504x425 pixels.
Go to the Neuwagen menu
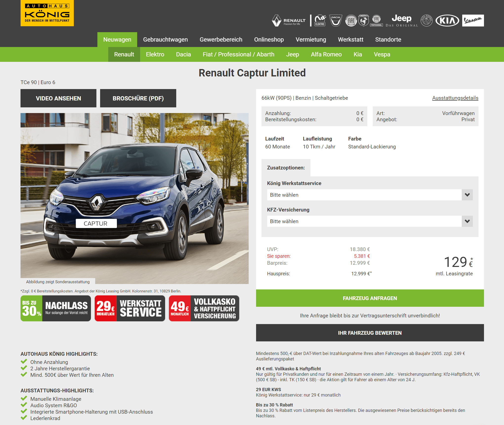click(117, 40)
